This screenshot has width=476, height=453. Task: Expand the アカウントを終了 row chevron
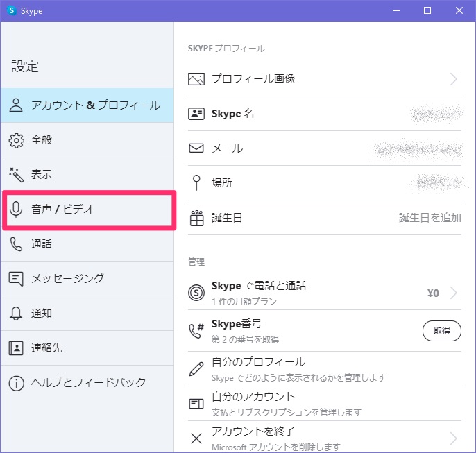pyautogui.click(x=454, y=438)
